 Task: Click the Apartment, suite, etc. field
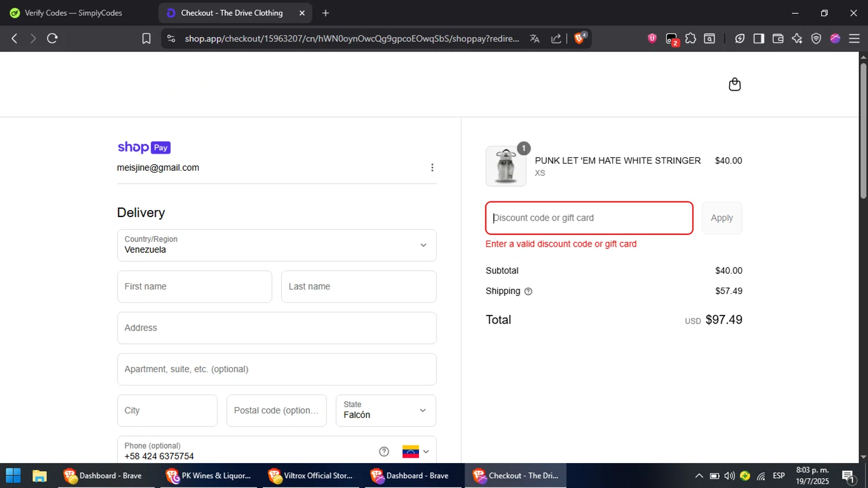click(x=277, y=369)
